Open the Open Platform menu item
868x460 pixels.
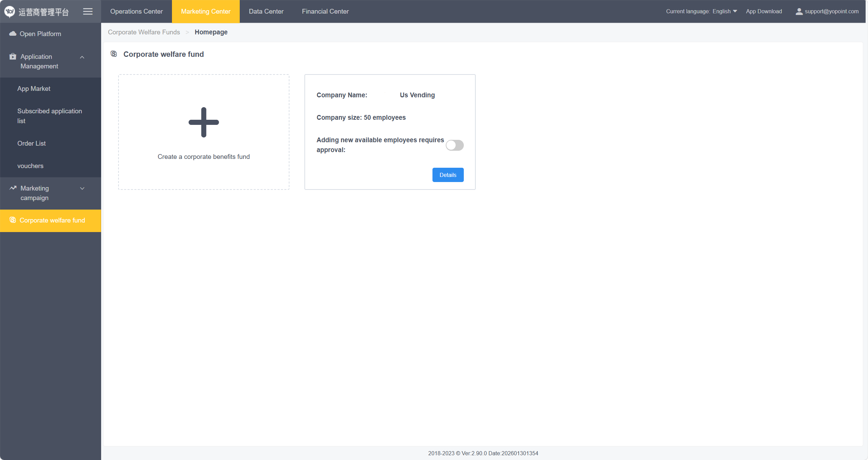[50, 34]
